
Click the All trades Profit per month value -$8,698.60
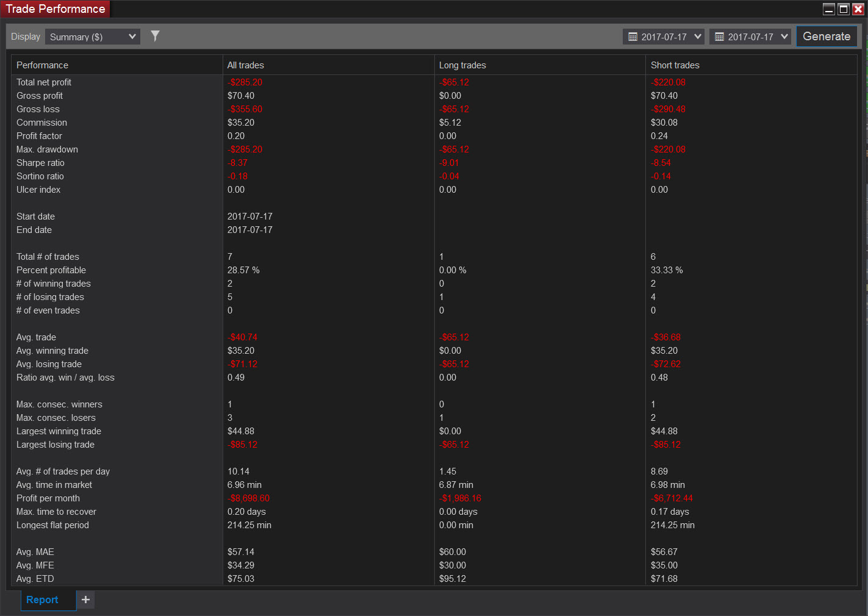(249, 498)
